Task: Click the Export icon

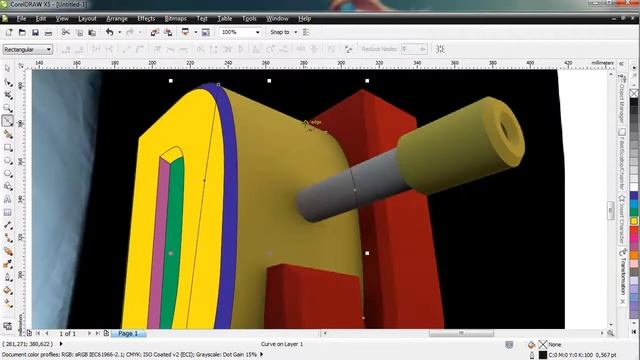Action: coord(168,32)
